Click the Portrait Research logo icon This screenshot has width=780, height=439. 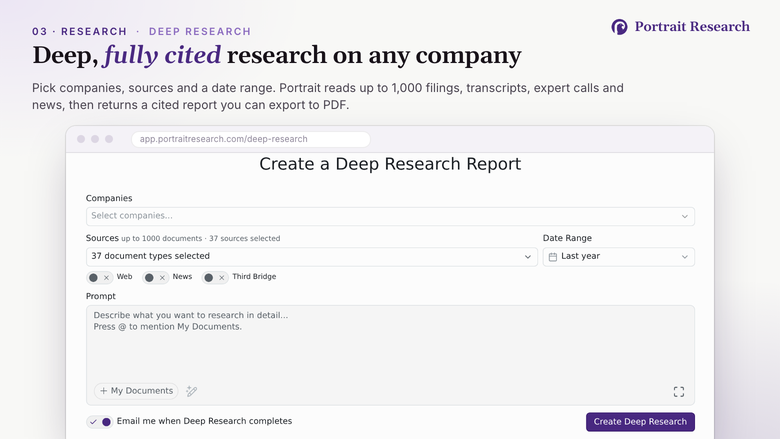(x=619, y=26)
